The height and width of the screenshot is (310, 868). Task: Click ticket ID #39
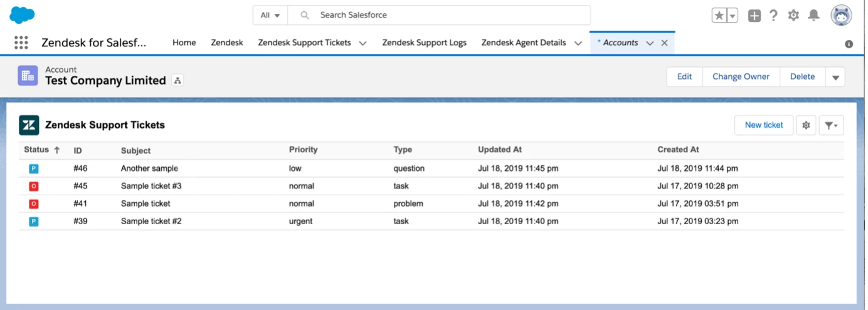click(80, 221)
